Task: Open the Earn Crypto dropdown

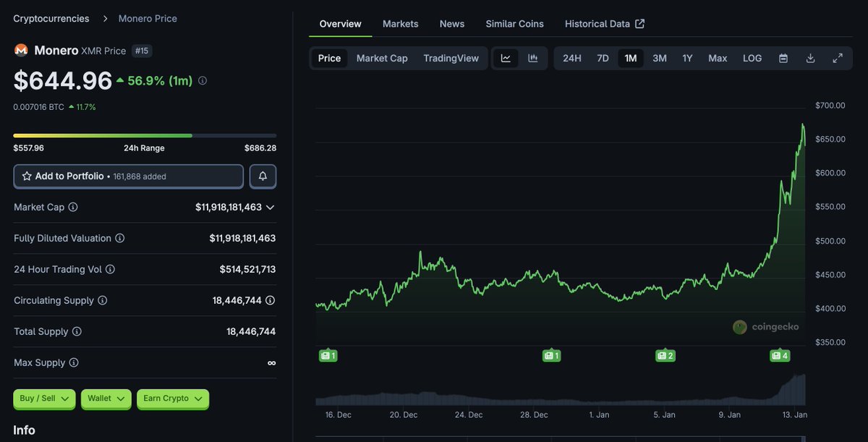Action: coord(173,399)
